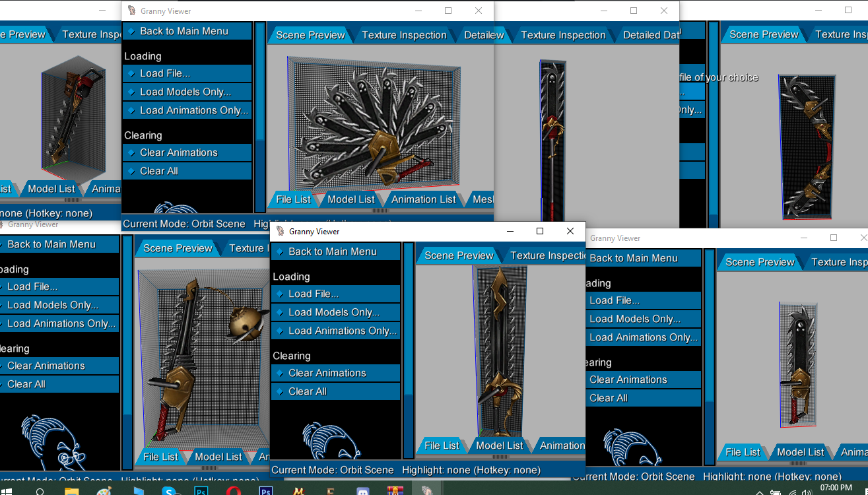868x495 pixels.
Task: Open the Animation List tab below the fanned blades preview
Action: tap(423, 199)
